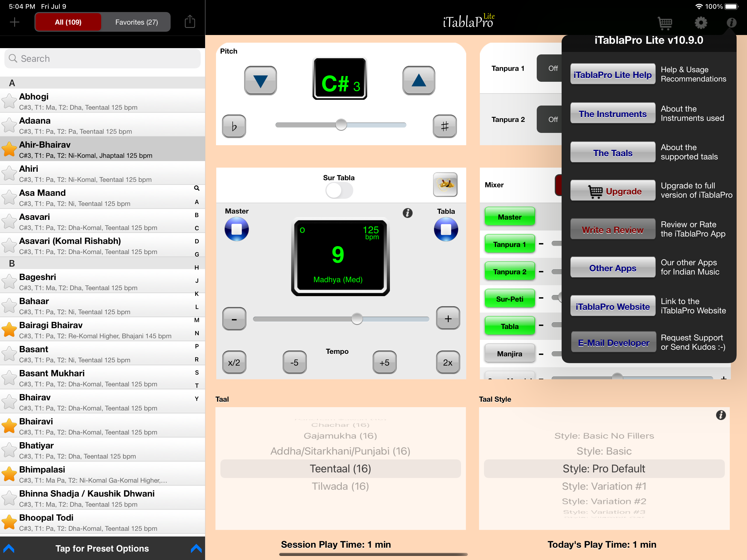Image resolution: width=747 pixels, height=560 pixels.
Task: Adjust the pitch fine-tune slider
Action: 341,125
